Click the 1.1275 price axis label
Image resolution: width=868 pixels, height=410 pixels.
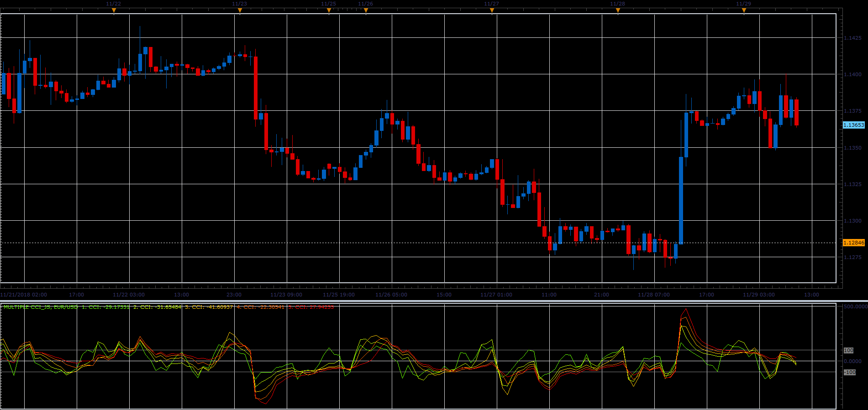(852, 257)
